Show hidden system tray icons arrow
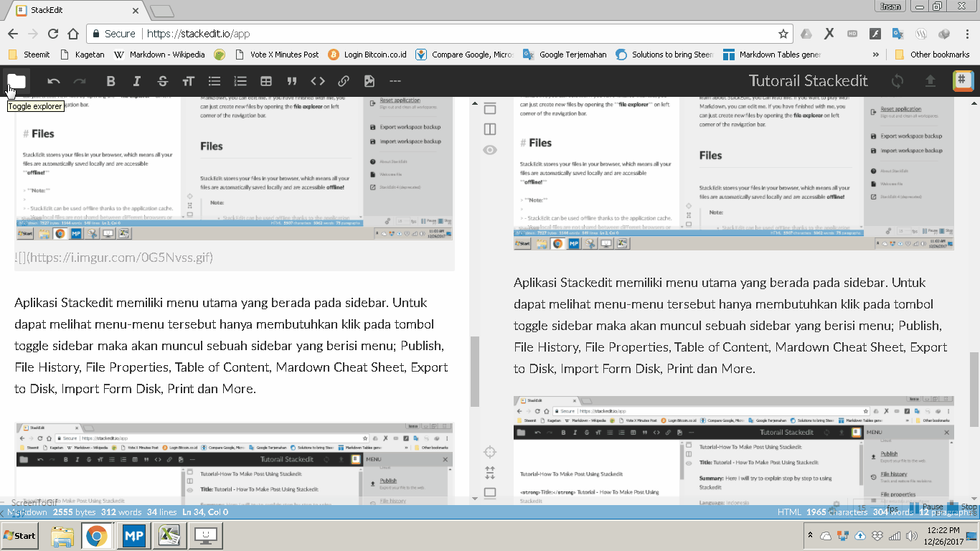This screenshot has width=980, height=551. click(x=810, y=535)
